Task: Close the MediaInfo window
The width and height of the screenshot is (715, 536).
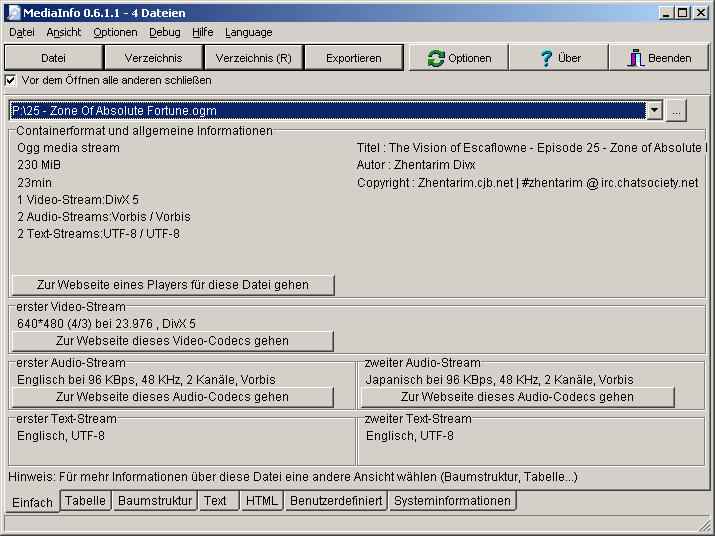Action: click(x=700, y=13)
